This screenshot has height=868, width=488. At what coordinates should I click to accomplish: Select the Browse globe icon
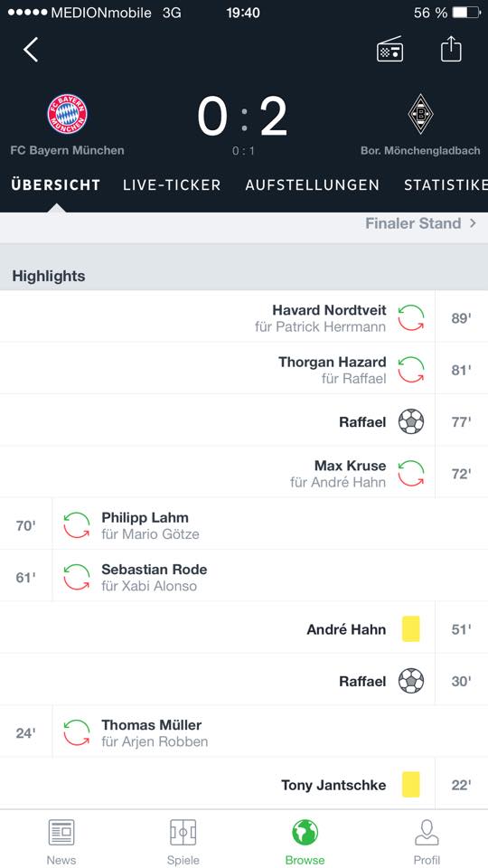point(305,832)
